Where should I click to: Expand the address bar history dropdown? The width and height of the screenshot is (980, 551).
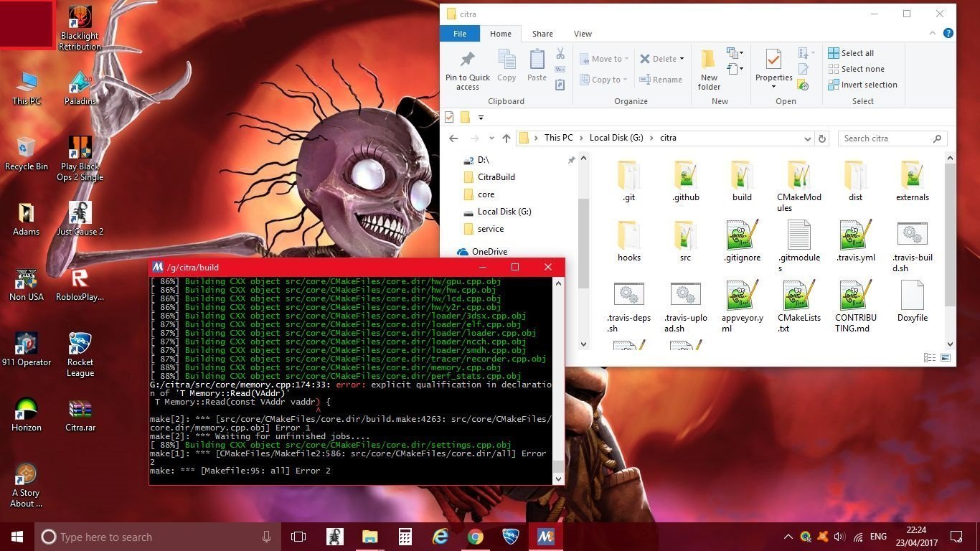(808, 138)
